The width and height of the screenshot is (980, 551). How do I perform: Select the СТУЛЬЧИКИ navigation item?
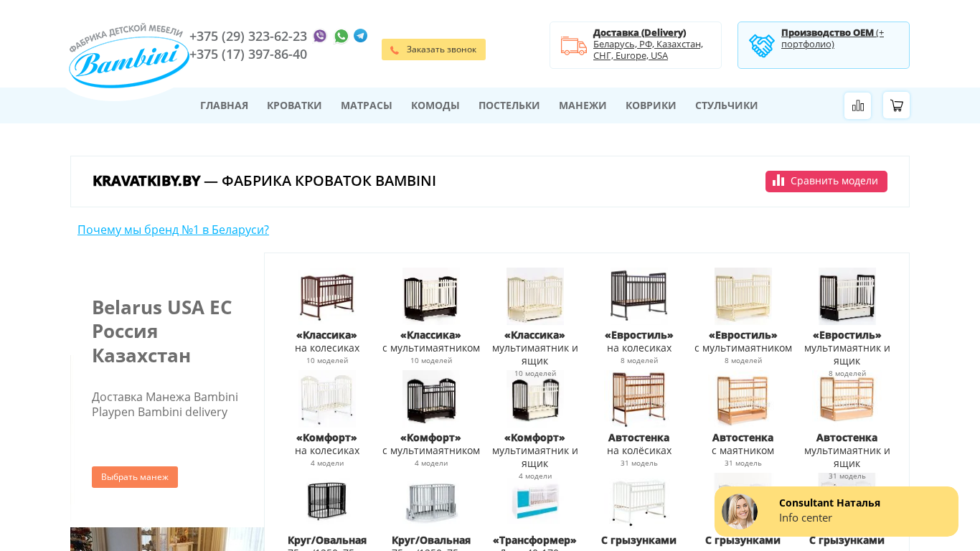coord(726,105)
